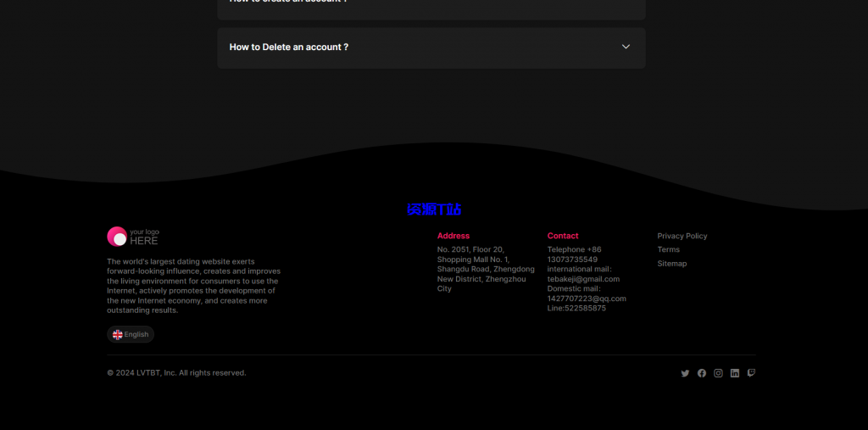Expand FAQ using the chevron arrow
This screenshot has width=868, height=430.
coord(626,47)
